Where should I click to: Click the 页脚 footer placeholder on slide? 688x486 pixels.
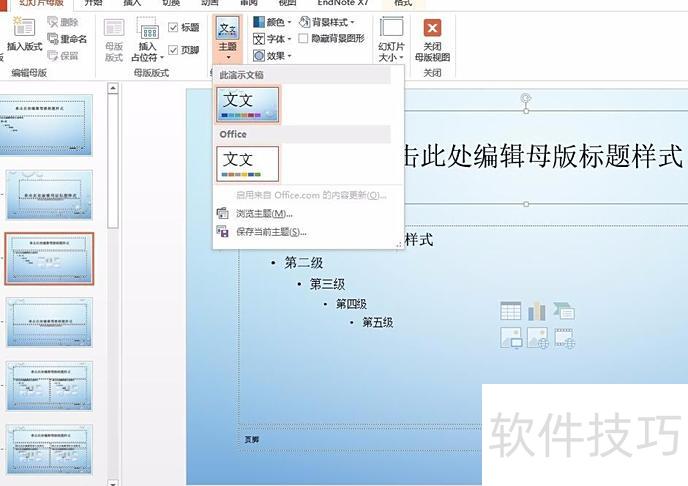pyautogui.click(x=251, y=439)
